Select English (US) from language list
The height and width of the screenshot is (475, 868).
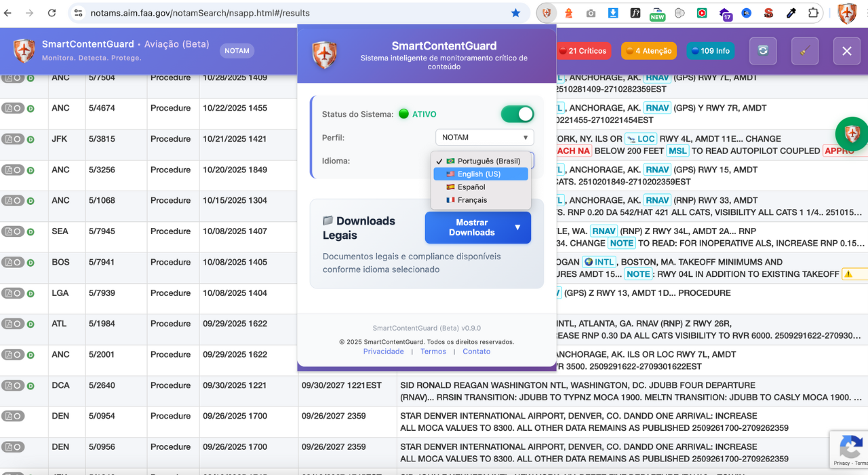point(479,174)
